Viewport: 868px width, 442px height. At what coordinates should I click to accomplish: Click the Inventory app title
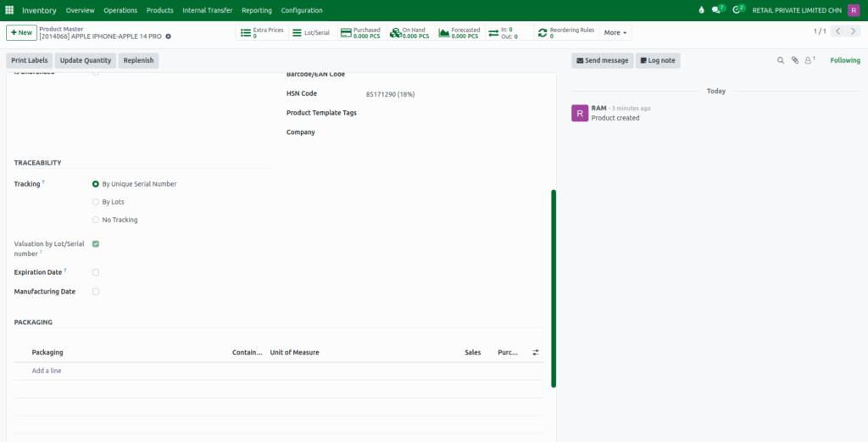[x=39, y=10]
